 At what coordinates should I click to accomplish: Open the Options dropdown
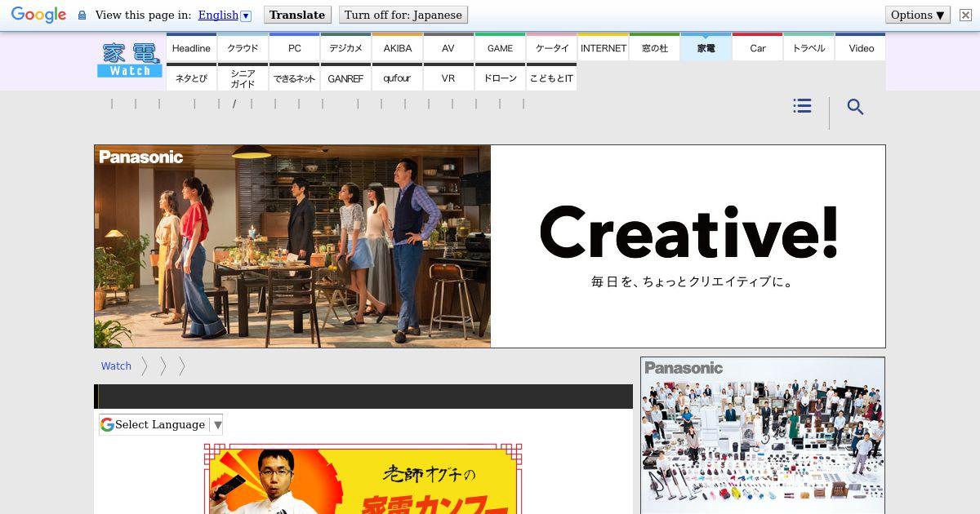click(x=918, y=15)
